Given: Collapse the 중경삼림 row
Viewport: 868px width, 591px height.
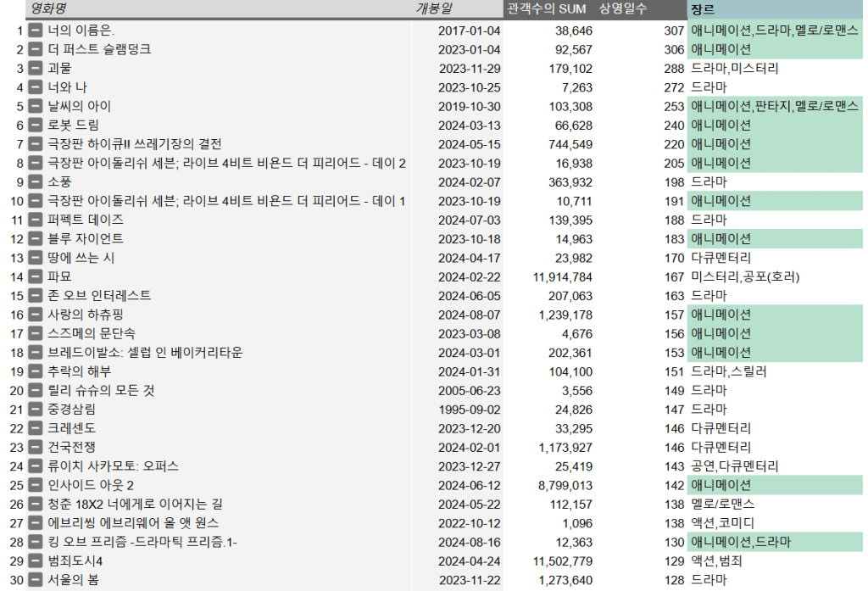Looking at the screenshot, I should (x=35, y=410).
